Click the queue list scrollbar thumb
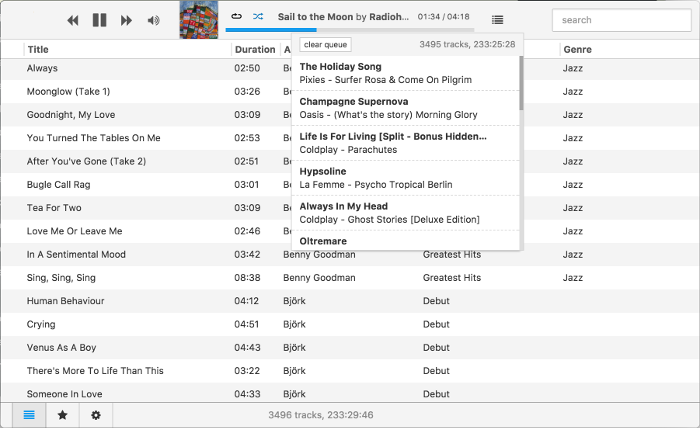The width and height of the screenshot is (700, 428). coord(521,83)
